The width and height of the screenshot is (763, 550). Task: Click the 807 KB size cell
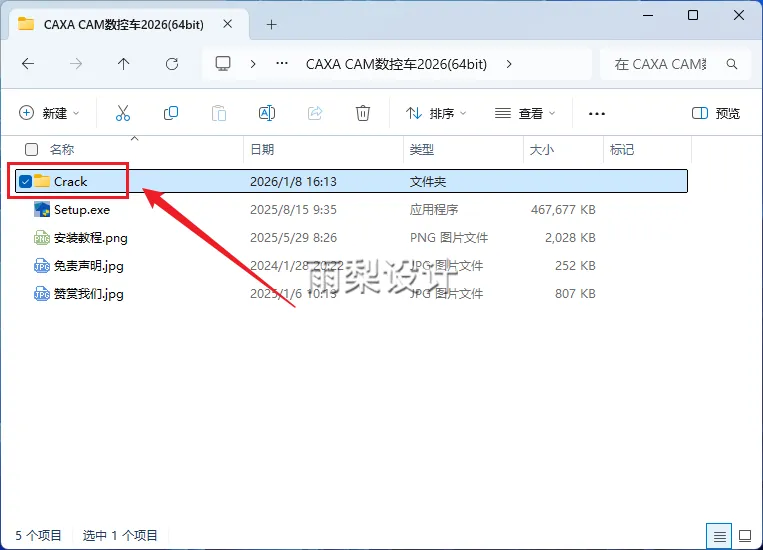pos(575,293)
